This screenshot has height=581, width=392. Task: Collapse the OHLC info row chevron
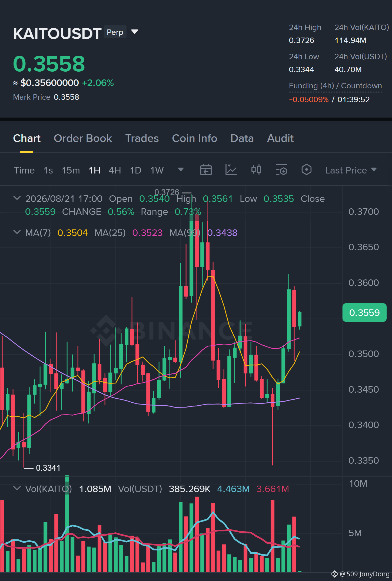click(17, 198)
